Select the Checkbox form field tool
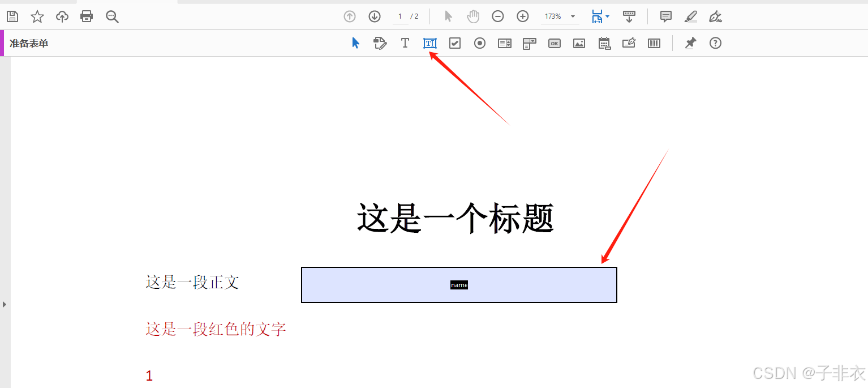This screenshot has width=868, height=388. [454, 43]
